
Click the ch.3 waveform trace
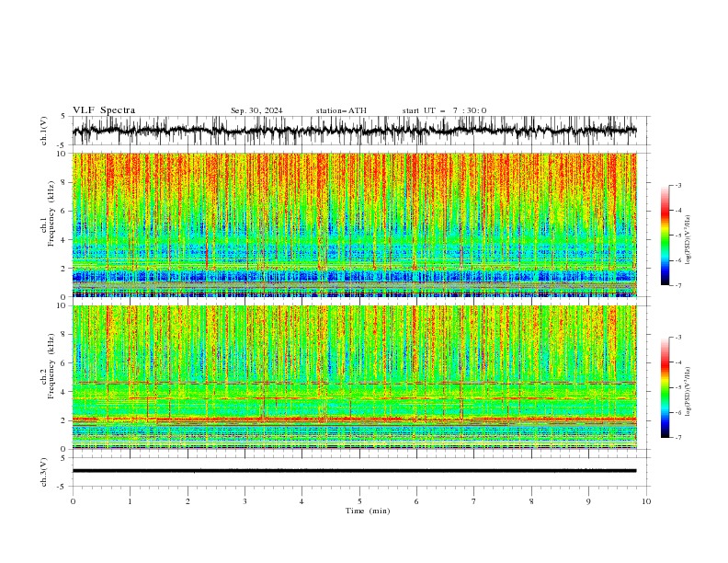[x=354, y=471]
